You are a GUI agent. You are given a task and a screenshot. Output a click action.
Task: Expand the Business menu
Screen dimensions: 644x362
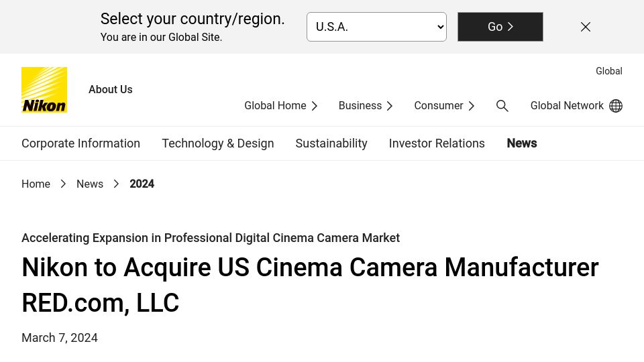[x=366, y=106]
